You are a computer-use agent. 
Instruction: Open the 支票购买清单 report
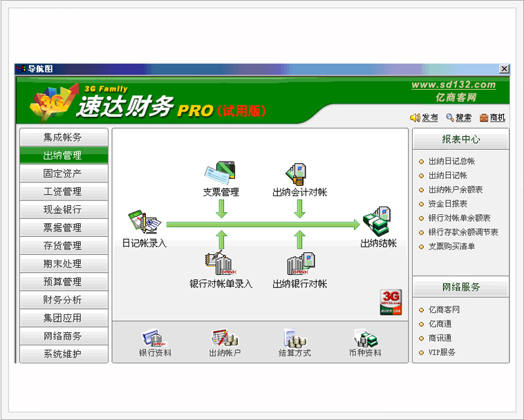tap(452, 247)
